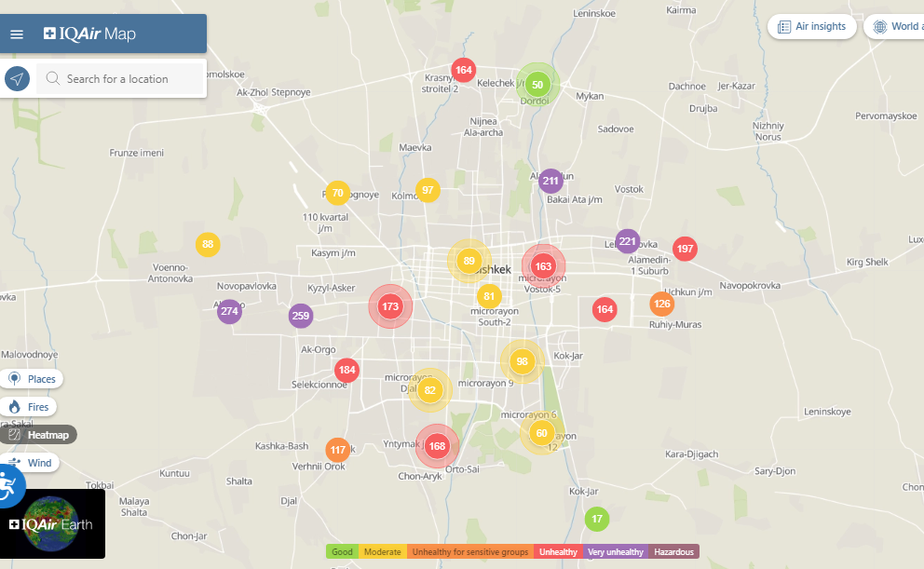Open the World button at top right
The height and width of the screenshot is (569, 924).
click(x=895, y=27)
